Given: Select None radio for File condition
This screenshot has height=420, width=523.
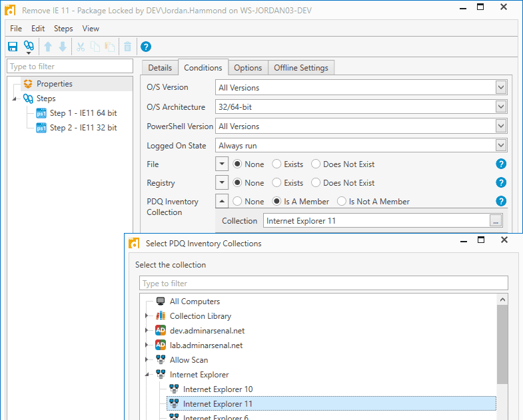Looking at the screenshot, I should [x=237, y=164].
